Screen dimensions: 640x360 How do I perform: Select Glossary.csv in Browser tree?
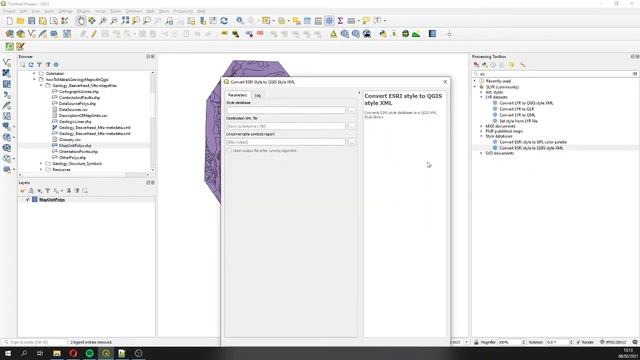point(70,140)
